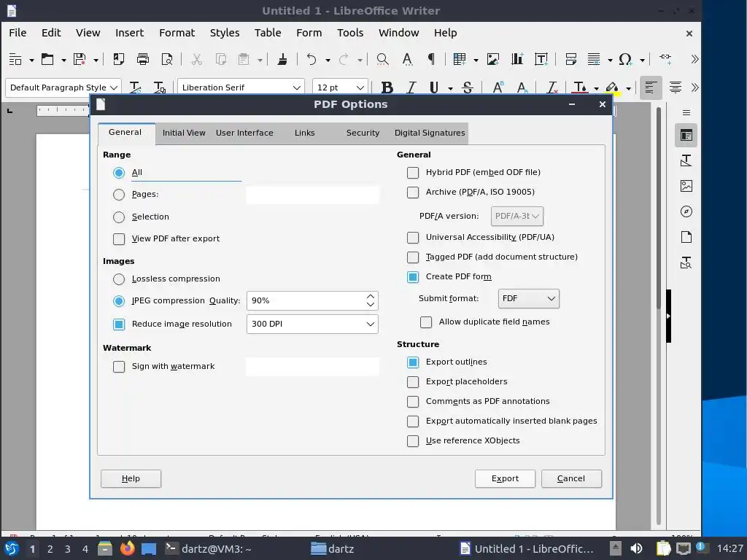The width and height of the screenshot is (747, 560).
Task: Click the Export as PDF toolbar icon
Action: point(119,59)
